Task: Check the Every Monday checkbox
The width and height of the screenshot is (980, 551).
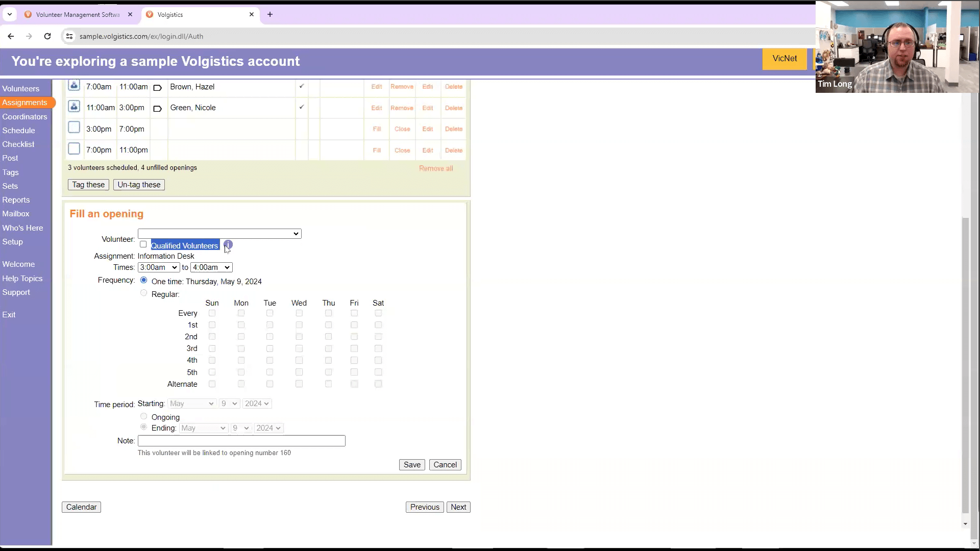Action: 241,313
